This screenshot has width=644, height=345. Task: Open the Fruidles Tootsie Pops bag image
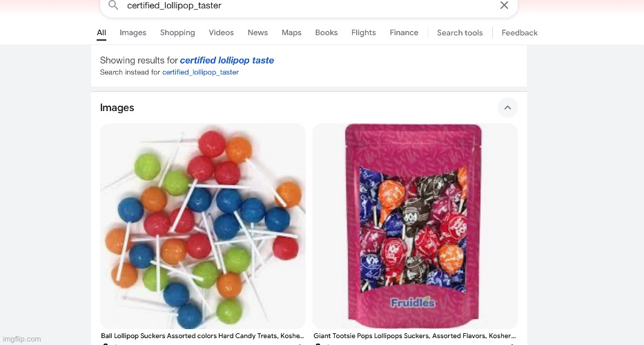415,226
